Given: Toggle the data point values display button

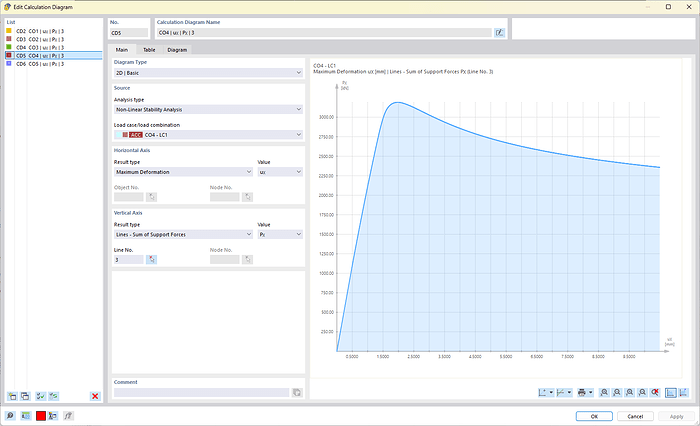Looking at the screenshot, I should click(x=683, y=392).
